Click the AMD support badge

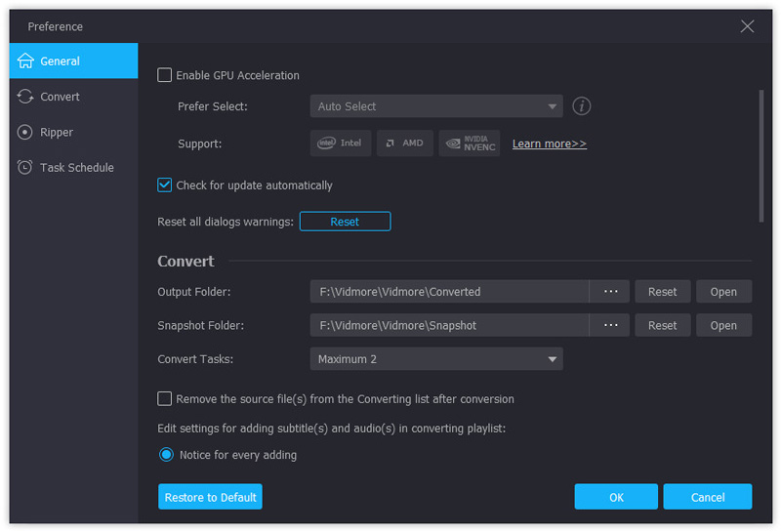(x=404, y=143)
